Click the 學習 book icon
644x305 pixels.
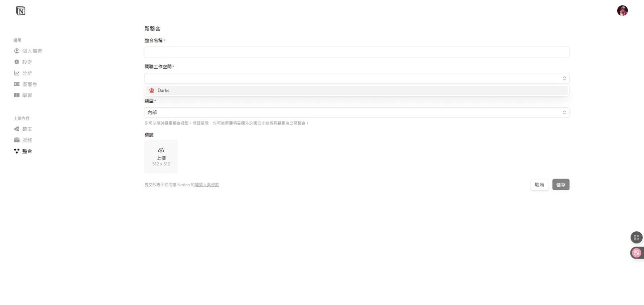pyautogui.click(x=17, y=95)
